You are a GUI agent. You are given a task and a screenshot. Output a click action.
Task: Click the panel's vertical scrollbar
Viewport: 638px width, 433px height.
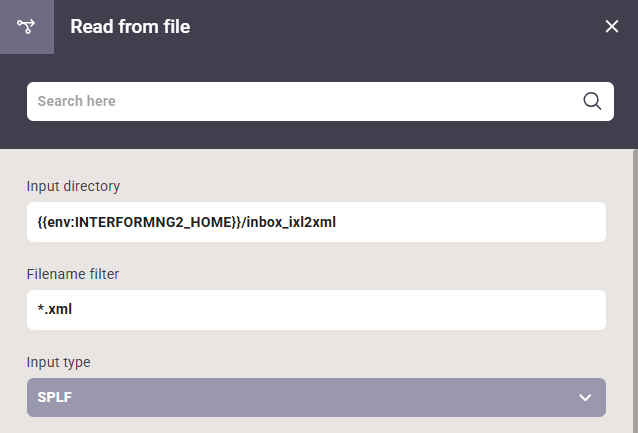[x=635, y=291]
